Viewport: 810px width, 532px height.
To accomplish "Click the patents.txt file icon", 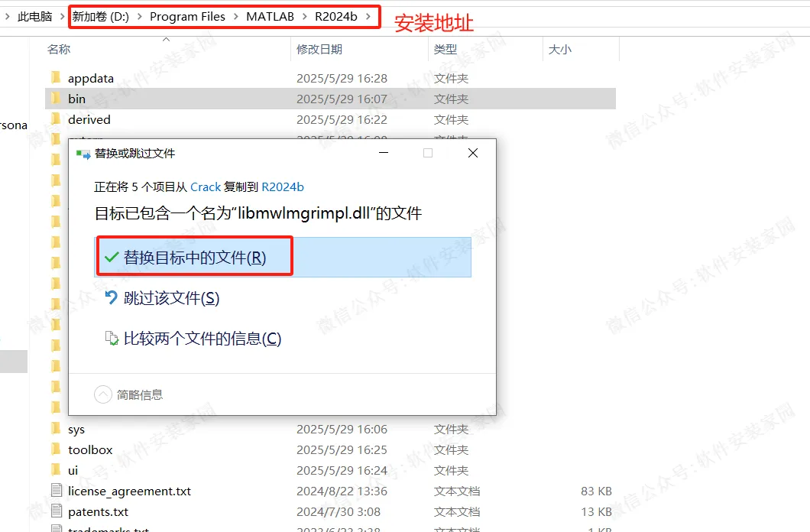I will coord(57,511).
